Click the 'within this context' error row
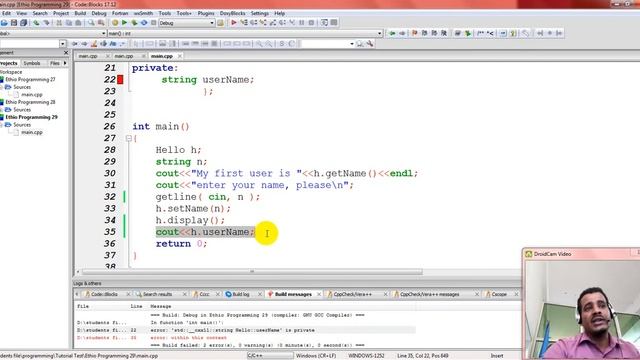 pos(245,338)
